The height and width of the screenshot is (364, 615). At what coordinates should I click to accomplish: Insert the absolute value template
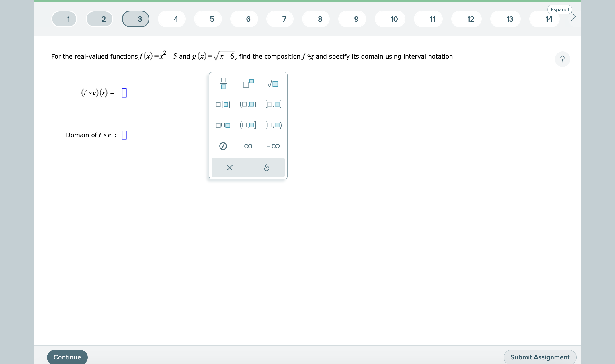(223, 104)
